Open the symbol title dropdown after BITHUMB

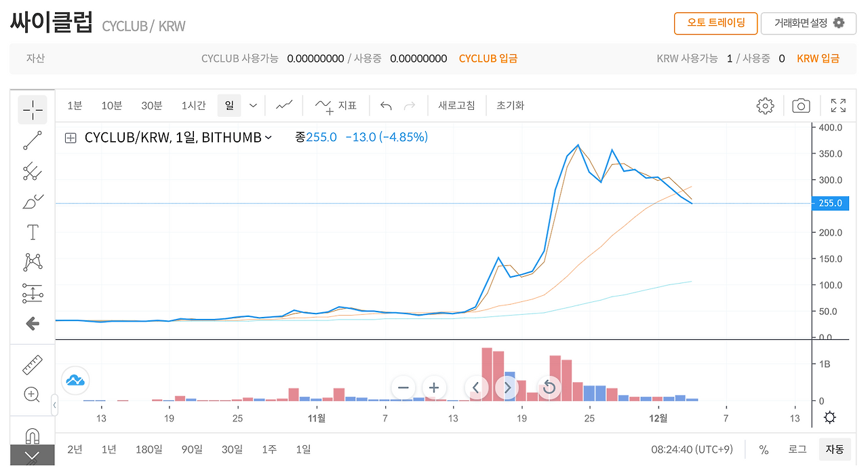point(268,138)
